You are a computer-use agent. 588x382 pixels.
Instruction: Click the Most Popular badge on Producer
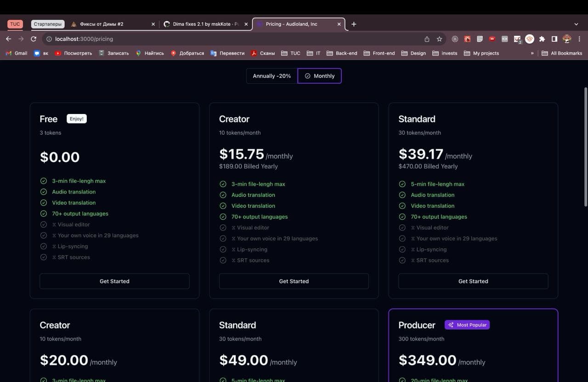467,325
